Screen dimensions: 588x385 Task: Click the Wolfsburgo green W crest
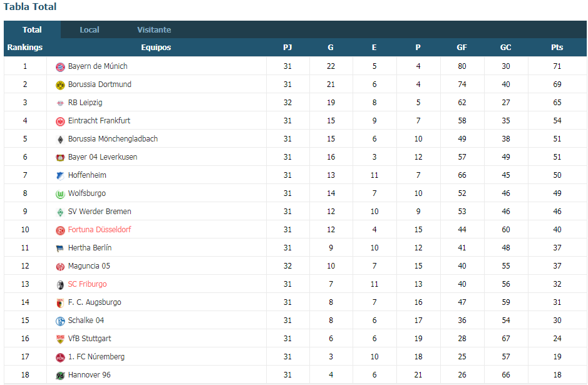[60, 194]
